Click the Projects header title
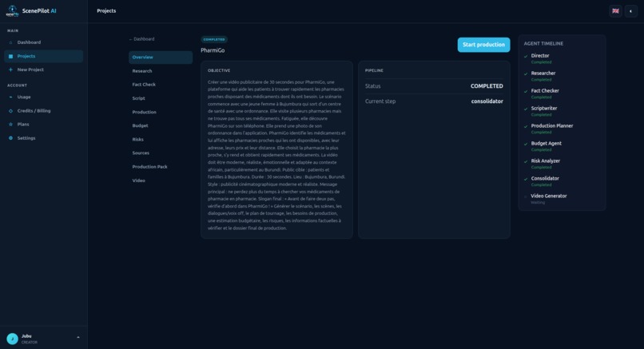This screenshot has width=644, height=349. pos(106,11)
